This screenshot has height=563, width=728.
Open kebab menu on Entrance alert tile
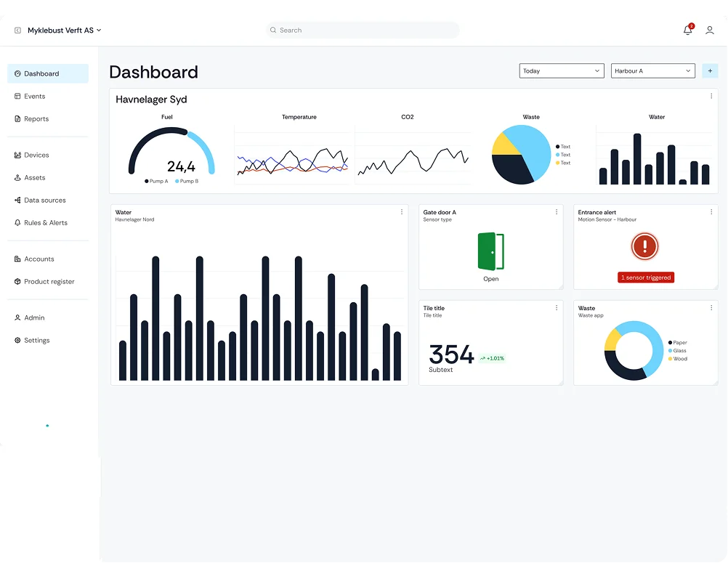tap(711, 212)
